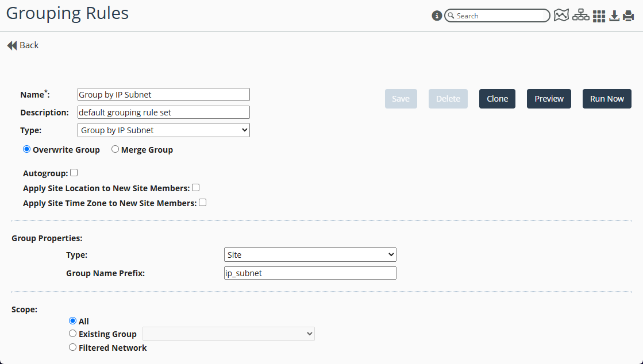The height and width of the screenshot is (364, 643).
Task: Check Apply Site Time Zone to New Members
Action: [202, 203]
